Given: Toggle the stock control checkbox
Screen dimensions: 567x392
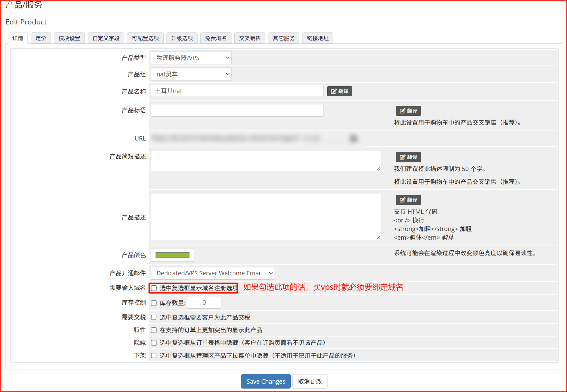Looking at the screenshot, I should coord(154,303).
